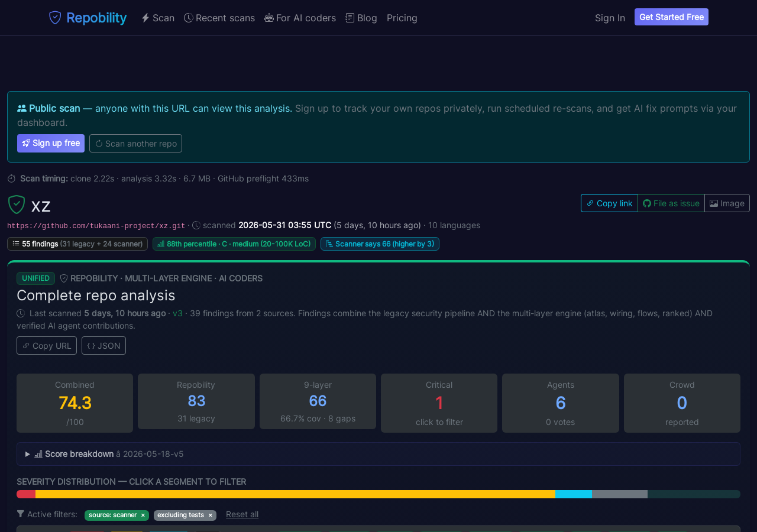
Task: Select the Combined 74.3 score card
Action: click(x=75, y=403)
